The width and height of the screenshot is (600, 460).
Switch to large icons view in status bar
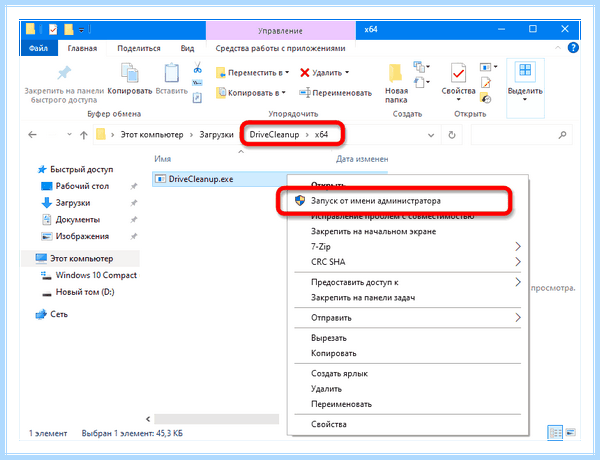click(x=570, y=433)
